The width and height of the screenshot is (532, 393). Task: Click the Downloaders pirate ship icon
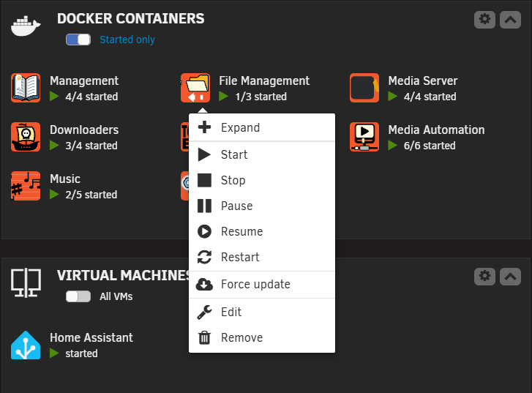26,137
